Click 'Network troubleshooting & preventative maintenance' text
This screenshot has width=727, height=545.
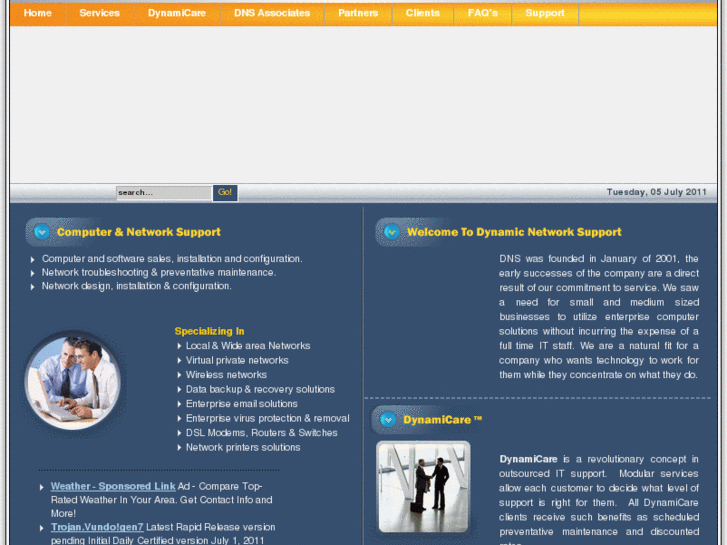point(159,272)
